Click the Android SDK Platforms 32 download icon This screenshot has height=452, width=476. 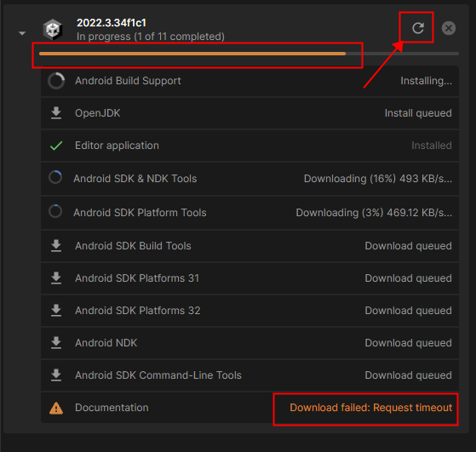point(56,310)
